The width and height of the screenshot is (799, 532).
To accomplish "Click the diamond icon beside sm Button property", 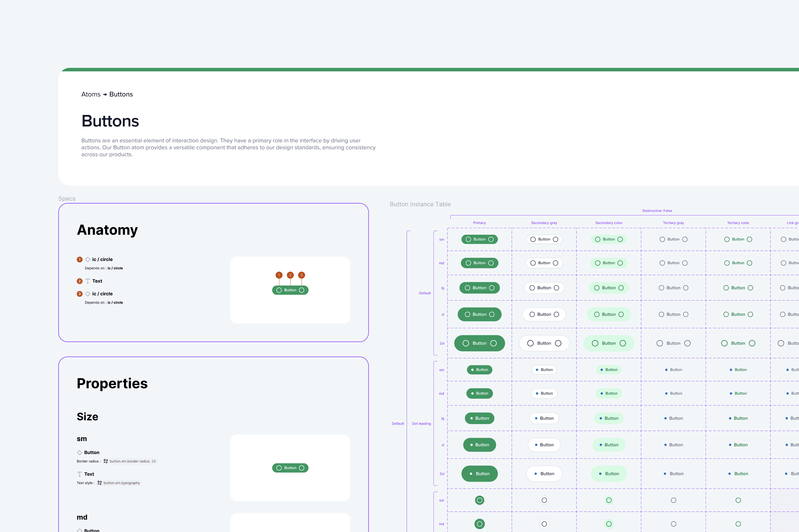I will click(79, 452).
